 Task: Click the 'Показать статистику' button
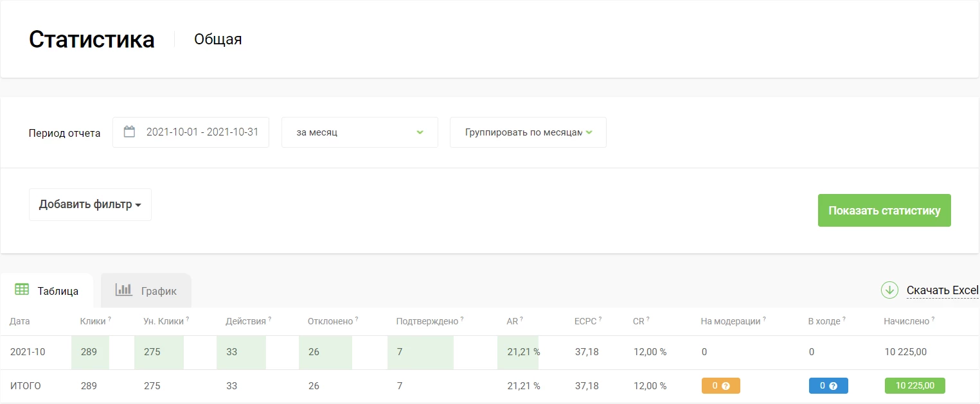[884, 211]
